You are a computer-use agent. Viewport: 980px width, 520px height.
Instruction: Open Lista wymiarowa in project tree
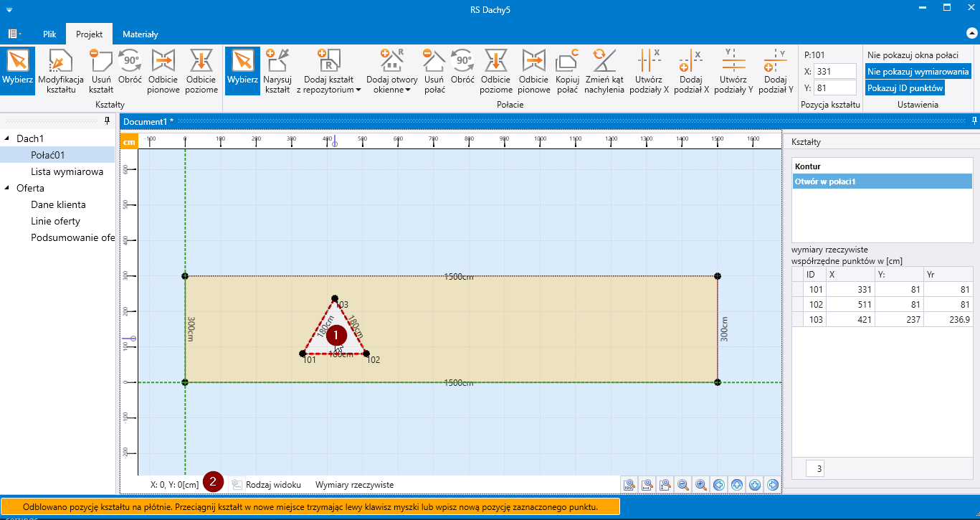tap(67, 171)
